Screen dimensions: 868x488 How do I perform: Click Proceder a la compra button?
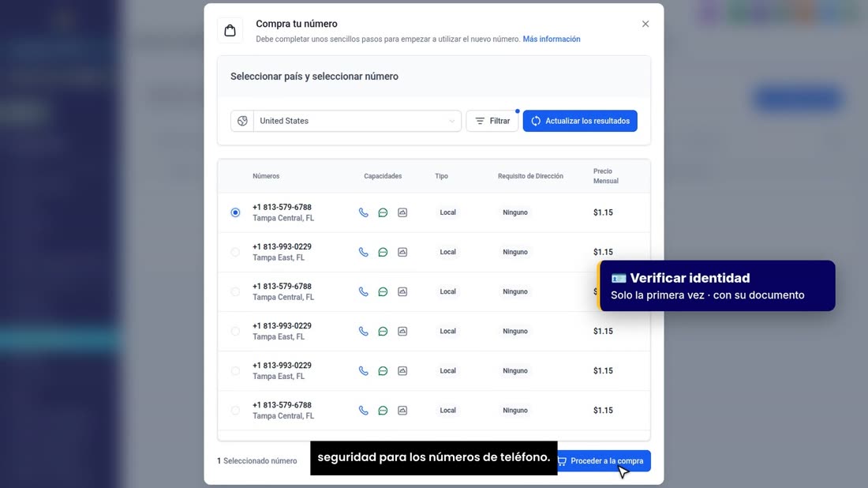click(x=602, y=461)
